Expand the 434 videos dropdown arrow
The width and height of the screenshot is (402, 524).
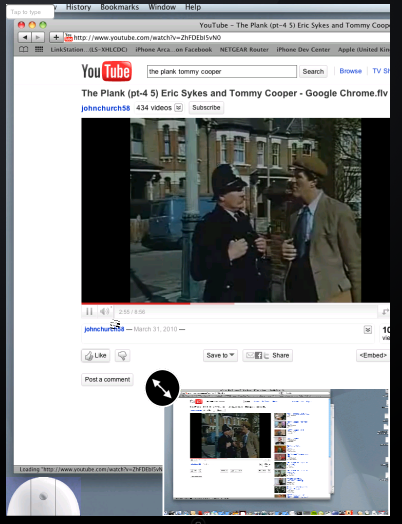click(x=179, y=108)
